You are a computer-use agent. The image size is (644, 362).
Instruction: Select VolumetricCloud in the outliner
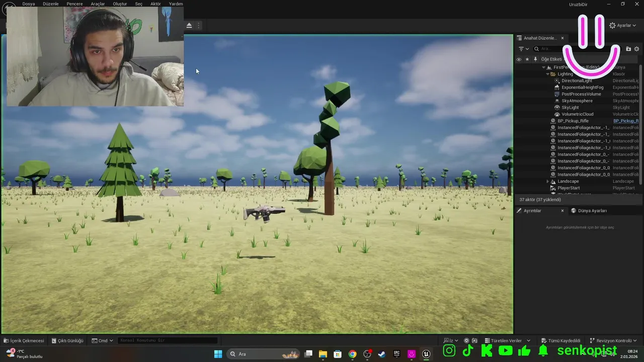click(x=577, y=114)
